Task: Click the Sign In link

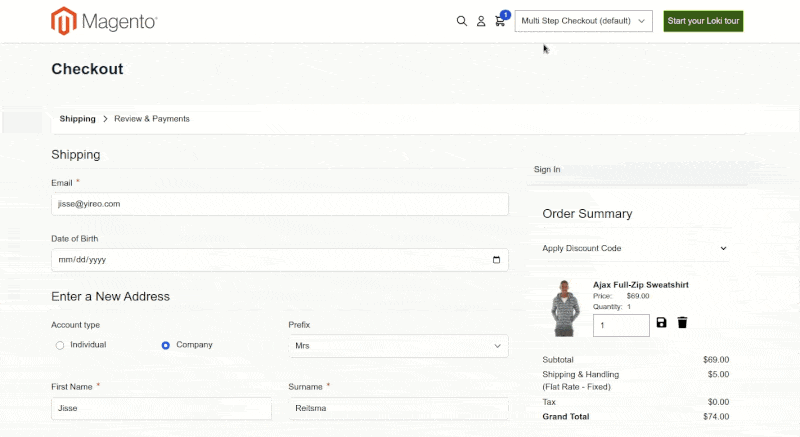Action: (x=547, y=170)
